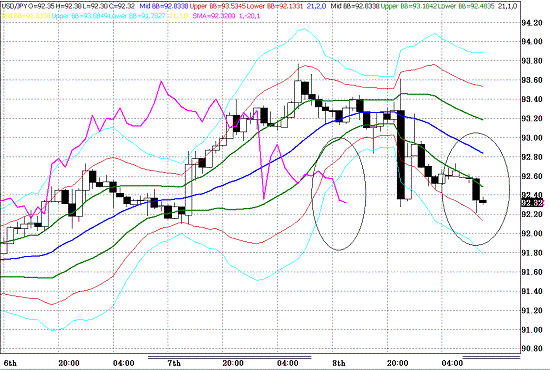Click the 93.80 price axis label

[x=532, y=61]
